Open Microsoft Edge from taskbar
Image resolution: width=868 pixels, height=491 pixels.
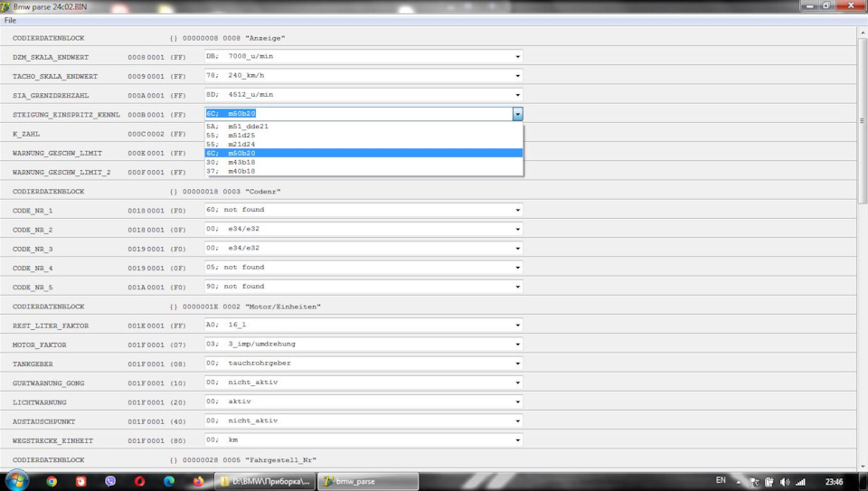pos(169,481)
